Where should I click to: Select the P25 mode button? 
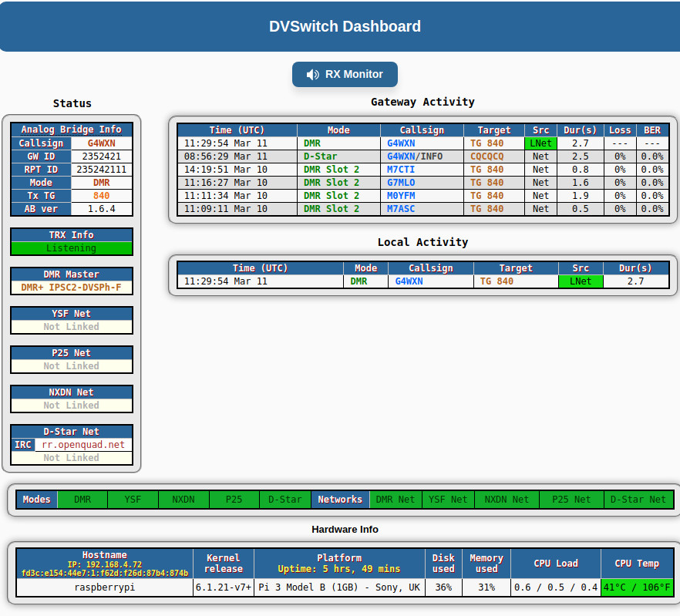(x=234, y=499)
